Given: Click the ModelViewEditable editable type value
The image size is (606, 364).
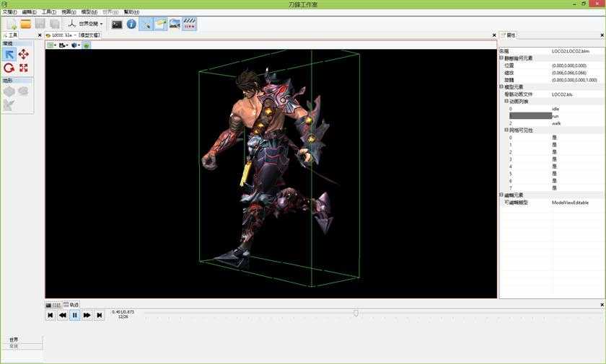Looking at the screenshot, I should coord(570,203).
